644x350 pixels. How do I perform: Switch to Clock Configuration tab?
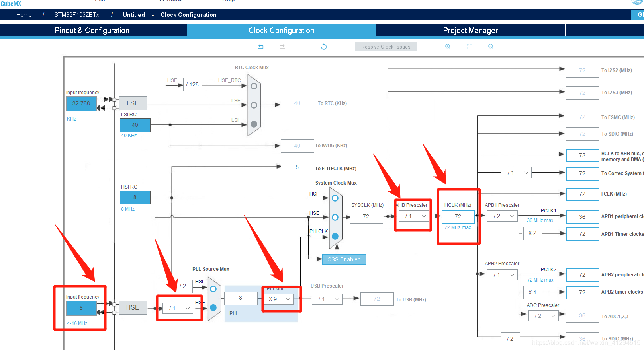[281, 31]
